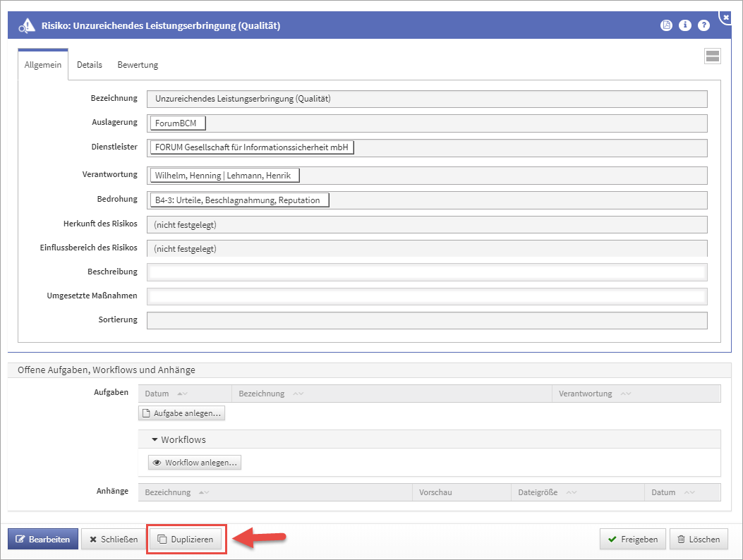The image size is (743, 560).
Task: Click Workflow anlegen button
Action: coord(195,463)
